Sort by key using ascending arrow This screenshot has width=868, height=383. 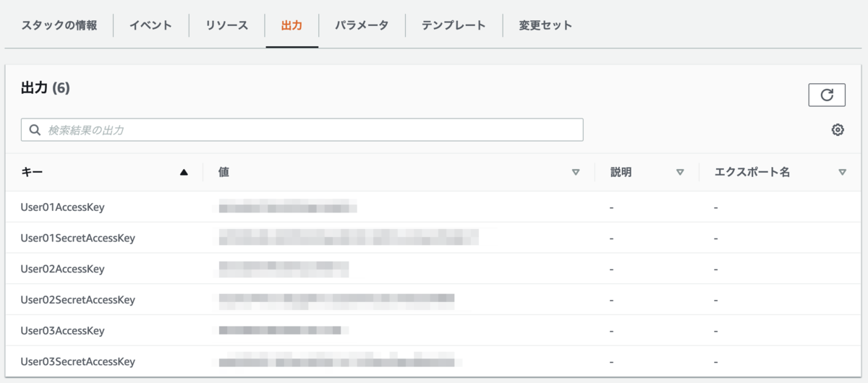click(184, 172)
